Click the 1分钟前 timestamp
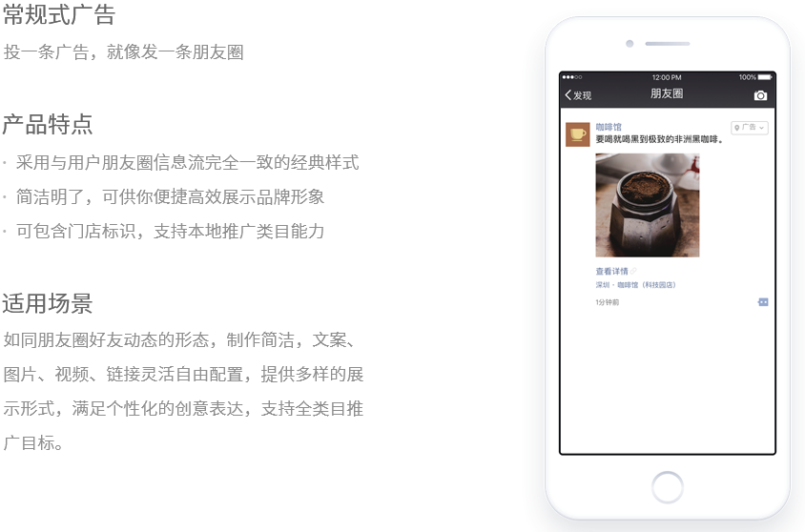 607,302
